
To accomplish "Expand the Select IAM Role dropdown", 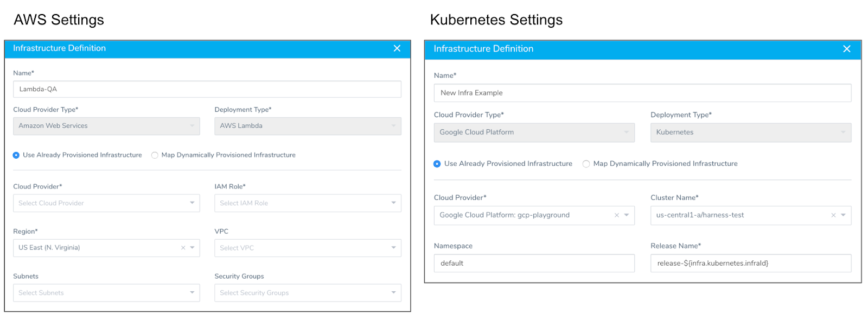I will (308, 203).
